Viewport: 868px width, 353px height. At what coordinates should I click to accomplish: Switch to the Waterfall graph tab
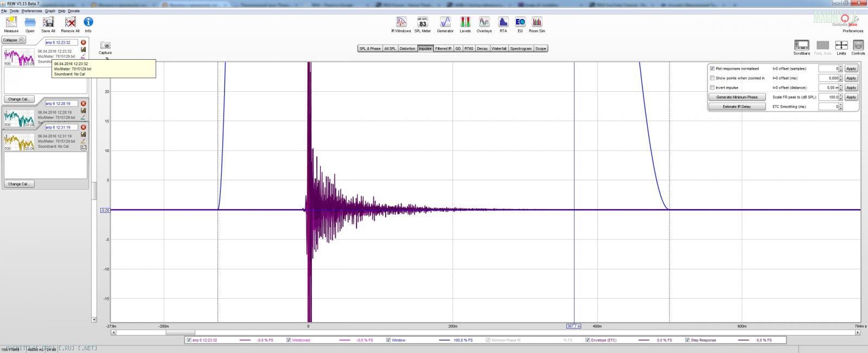point(499,48)
